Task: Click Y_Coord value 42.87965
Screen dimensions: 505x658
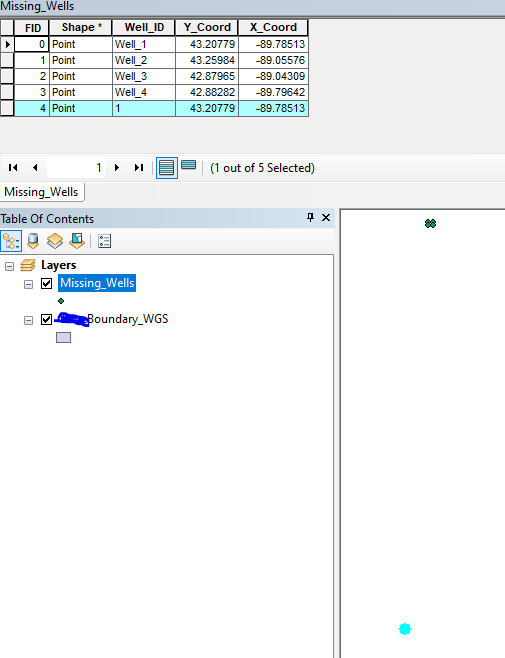Action: coord(207,76)
